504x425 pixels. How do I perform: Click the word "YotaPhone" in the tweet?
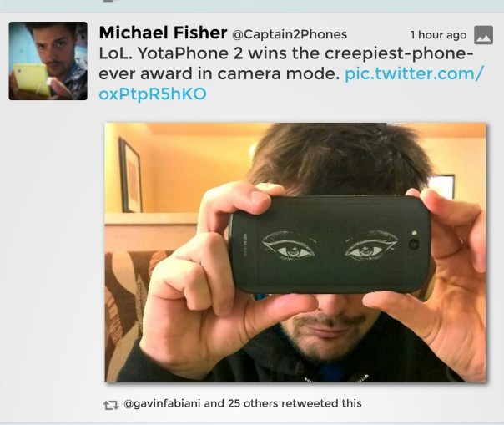(x=184, y=53)
